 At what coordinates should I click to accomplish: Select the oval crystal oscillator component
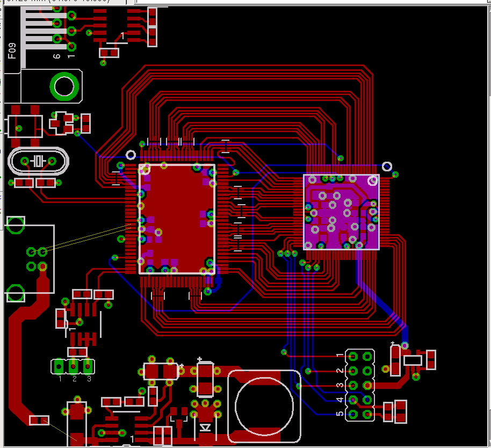pos(38,161)
